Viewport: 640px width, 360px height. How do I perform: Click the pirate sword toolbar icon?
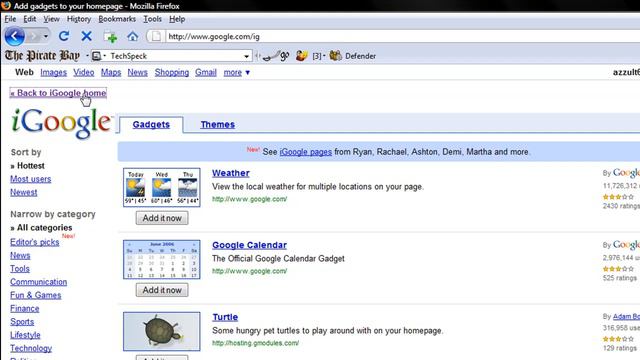pos(276,56)
